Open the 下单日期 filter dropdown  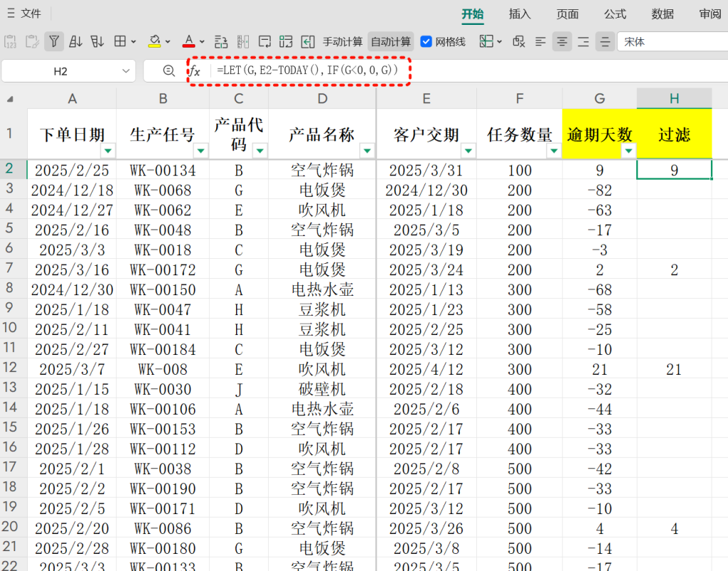click(x=108, y=151)
